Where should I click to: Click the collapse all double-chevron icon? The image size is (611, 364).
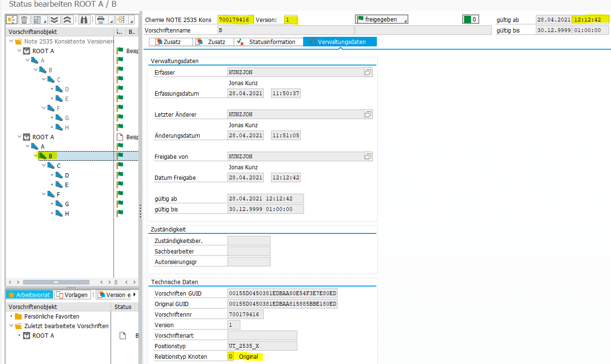[68, 20]
